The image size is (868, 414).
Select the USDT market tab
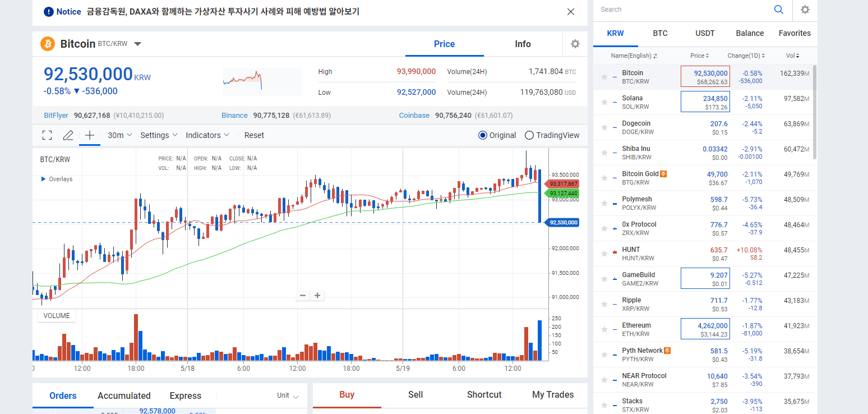(x=705, y=33)
